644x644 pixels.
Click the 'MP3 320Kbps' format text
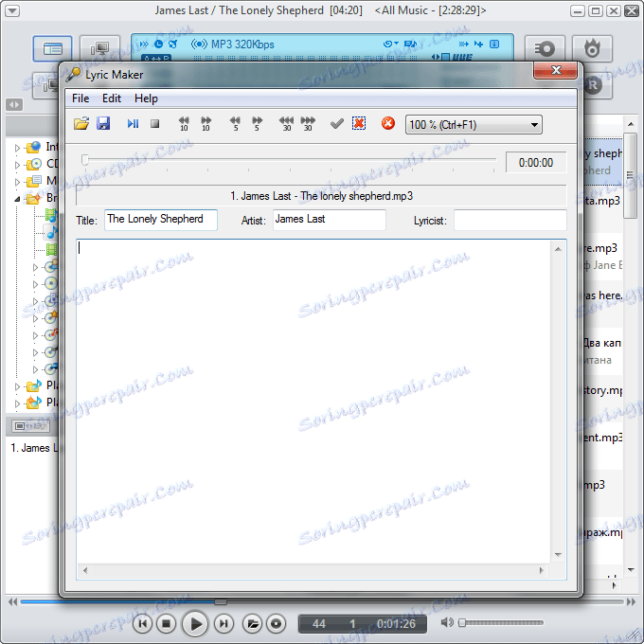pyautogui.click(x=242, y=45)
